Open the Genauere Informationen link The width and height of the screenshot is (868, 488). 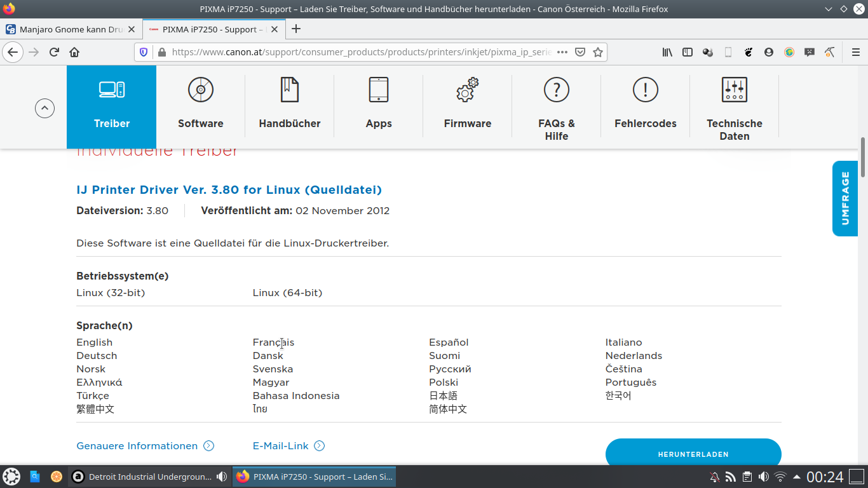tap(145, 446)
